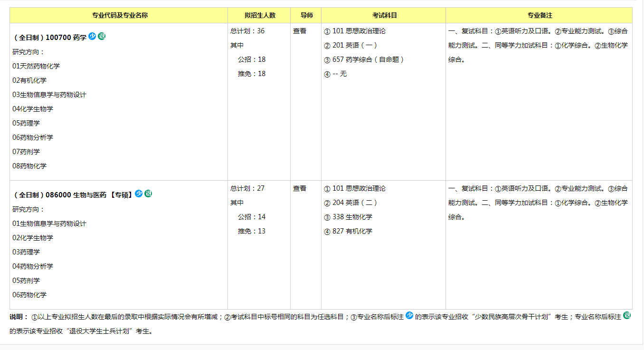Click the green 退 icon beside 100700 药学
644x350 pixels.
coord(102,36)
